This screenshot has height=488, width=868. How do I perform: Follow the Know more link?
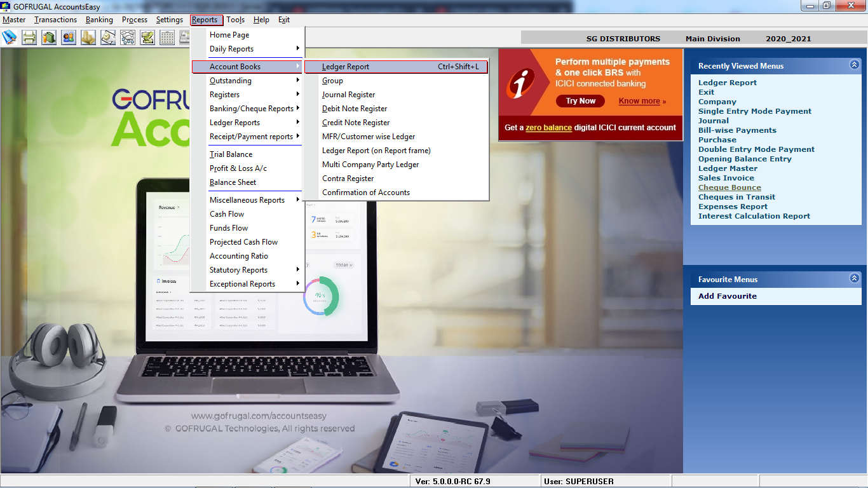(639, 101)
